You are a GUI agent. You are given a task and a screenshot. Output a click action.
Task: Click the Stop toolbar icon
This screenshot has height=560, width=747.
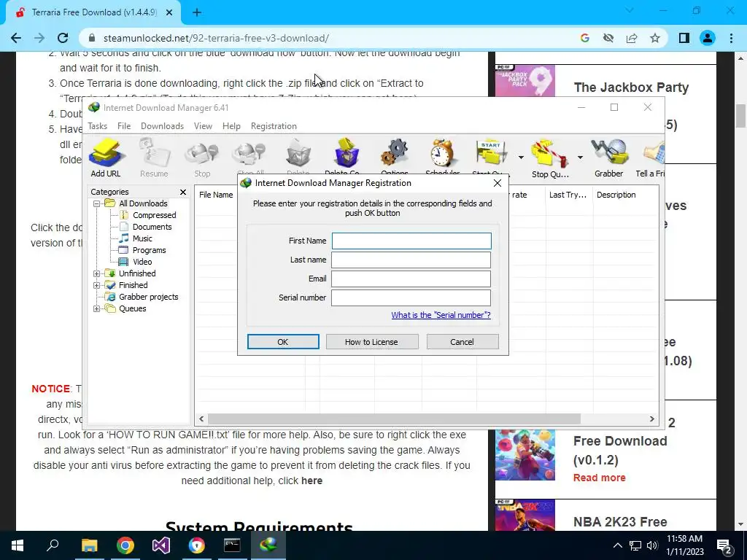click(202, 157)
